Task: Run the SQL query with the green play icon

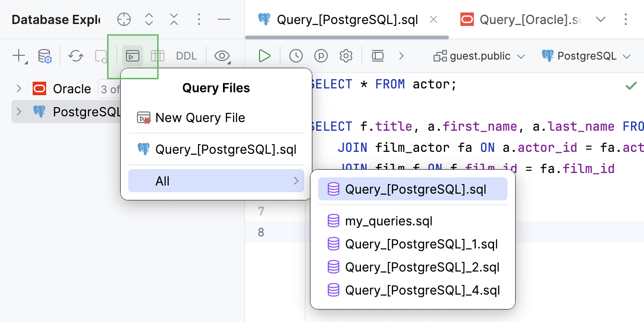Action: tap(265, 56)
